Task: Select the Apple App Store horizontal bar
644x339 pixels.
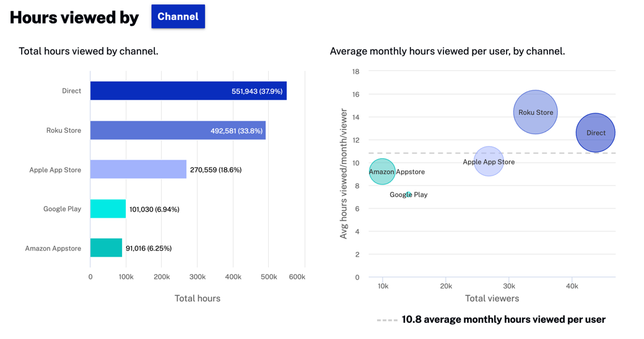Action: [x=138, y=169]
